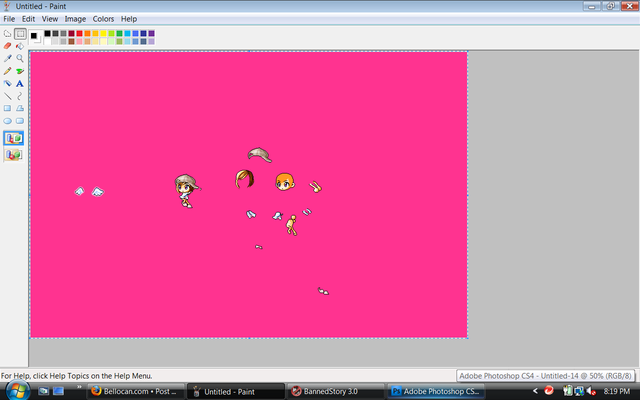Choose the light pink palette swatch
Image resolution: width=640 pixels, height=400 pixels.
(x=79, y=41)
